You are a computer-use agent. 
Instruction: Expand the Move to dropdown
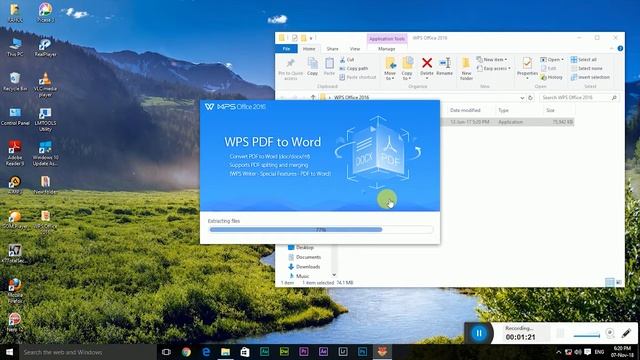pos(390,76)
